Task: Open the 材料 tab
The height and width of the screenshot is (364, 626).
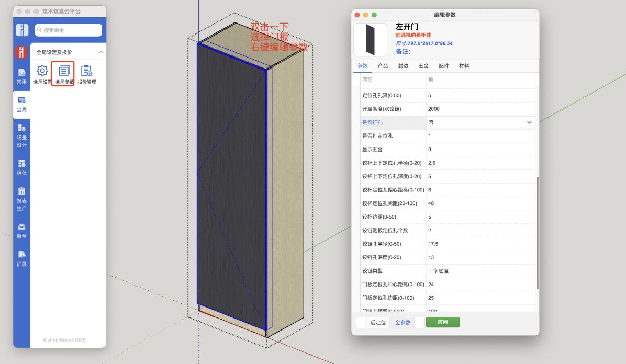Action: 464,66
